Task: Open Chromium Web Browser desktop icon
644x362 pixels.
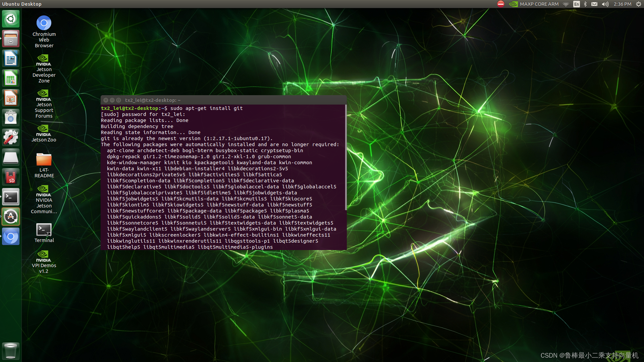Action: click(44, 23)
